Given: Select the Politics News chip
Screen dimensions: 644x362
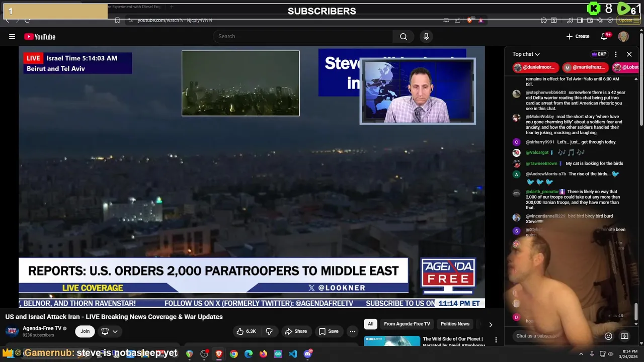Looking at the screenshot, I should 455,324.
